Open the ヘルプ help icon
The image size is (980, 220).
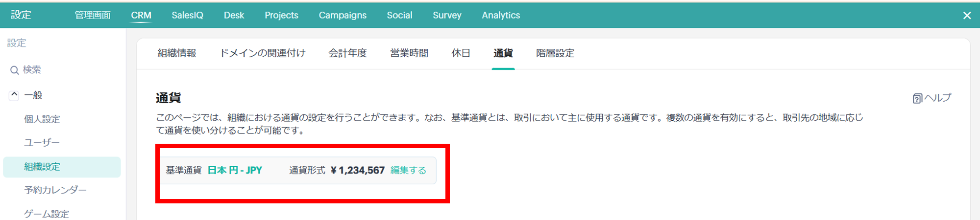click(917, 99)
